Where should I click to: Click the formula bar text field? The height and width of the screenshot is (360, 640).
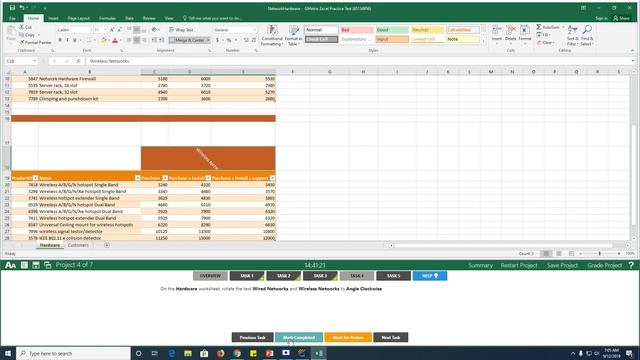click(x=359, y=61)
